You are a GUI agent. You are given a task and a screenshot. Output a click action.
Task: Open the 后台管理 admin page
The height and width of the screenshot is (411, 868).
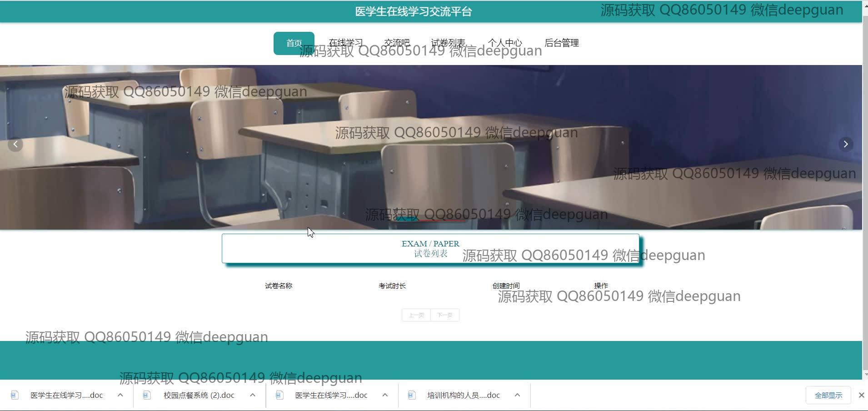pos(561,43)
